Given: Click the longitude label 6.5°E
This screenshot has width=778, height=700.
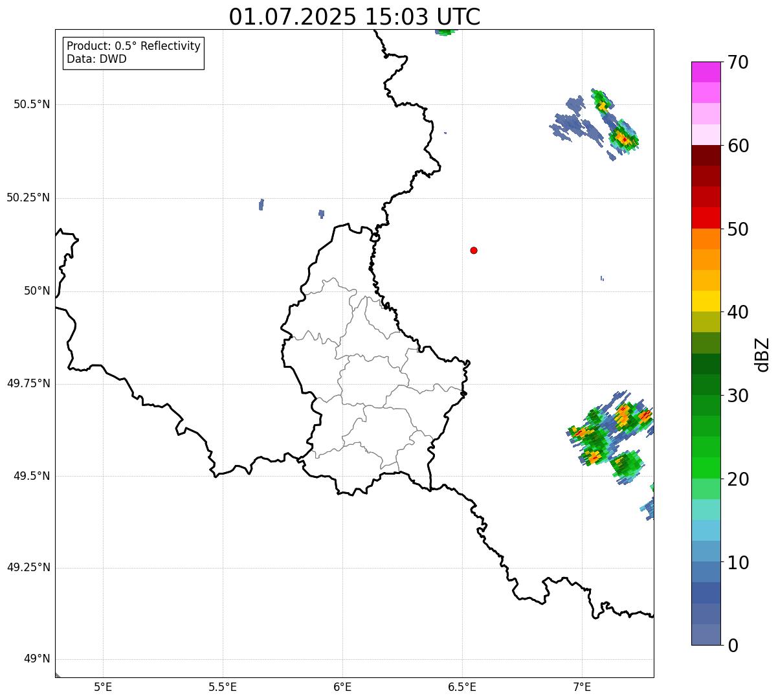Looking at the screenshot, I should [462, 687].
